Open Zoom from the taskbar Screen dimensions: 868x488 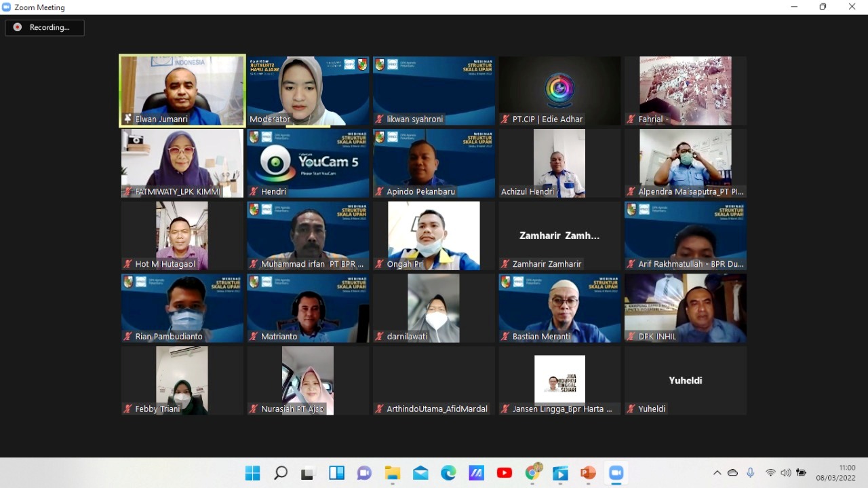click(x=616, y=473)
